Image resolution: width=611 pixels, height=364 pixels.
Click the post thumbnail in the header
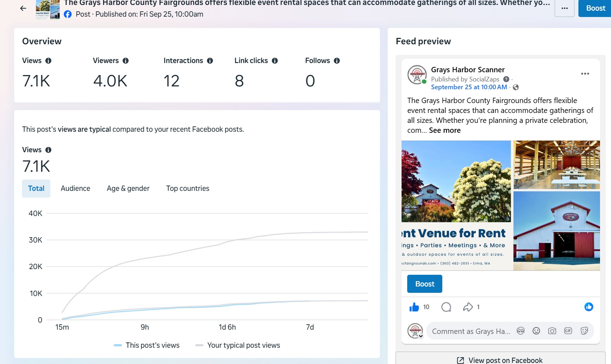pyautogui.click(x=48, y=9)
